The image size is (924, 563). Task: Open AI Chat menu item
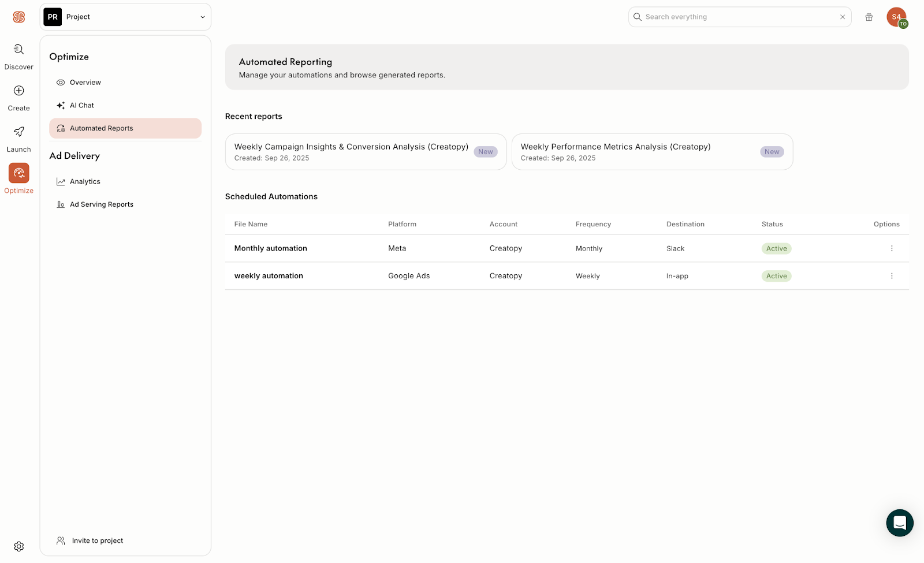tap(81, 106)
